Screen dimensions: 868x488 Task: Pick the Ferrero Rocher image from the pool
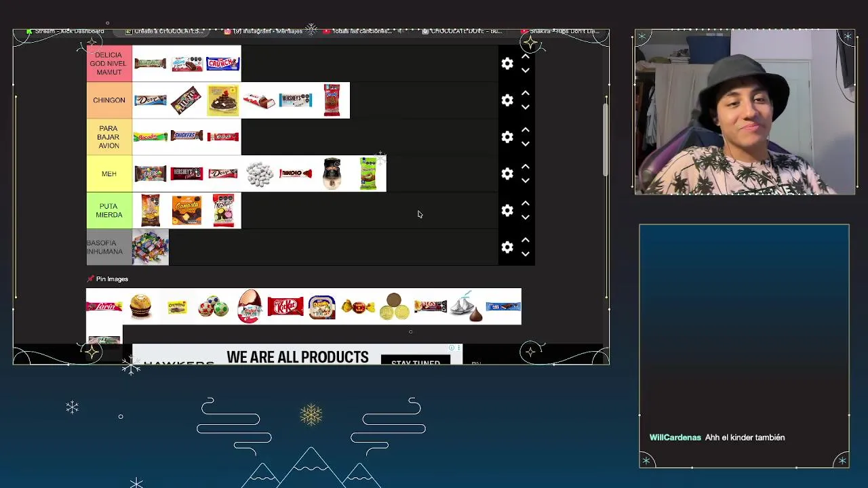[140, 306]
